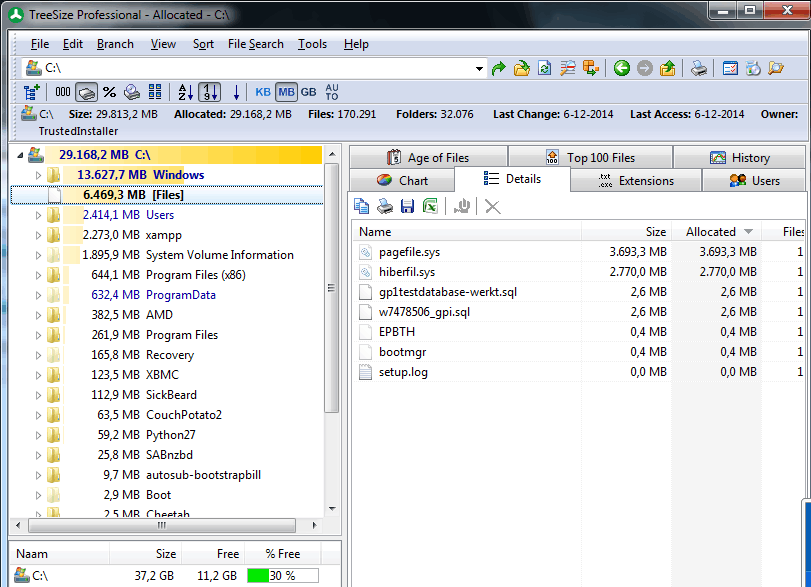811x587 pixels.
Task: Open the Branch menu
Action: pyautogui.click(x=115, y=44)
